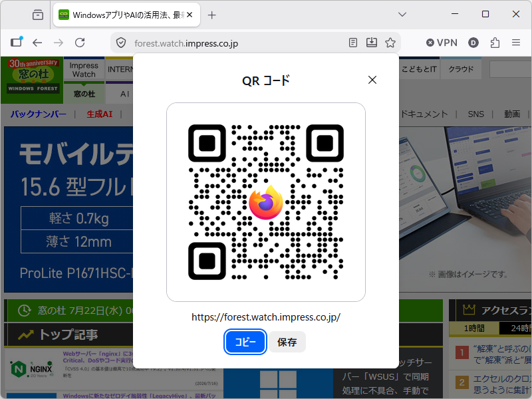
Task: Open a new tab with plus button
Action: pyautogui.click(x=211, y=15)
